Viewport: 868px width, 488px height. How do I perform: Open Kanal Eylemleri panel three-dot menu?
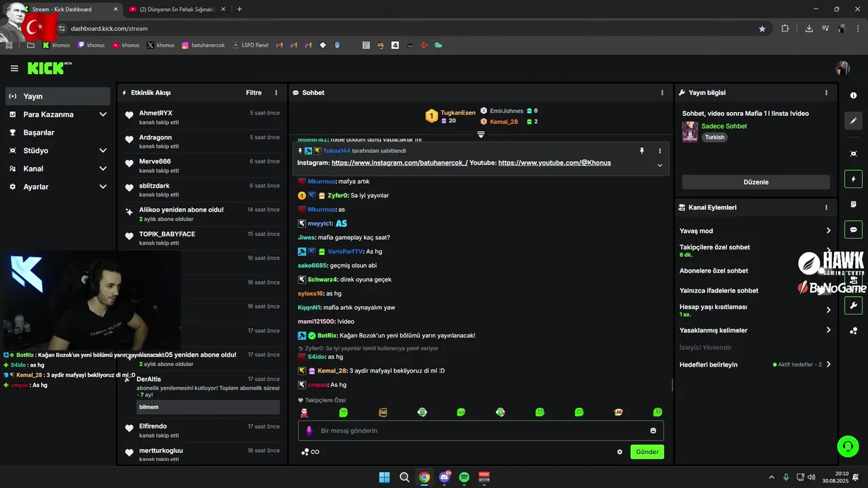pyautogui.click(x=826, y=207)
